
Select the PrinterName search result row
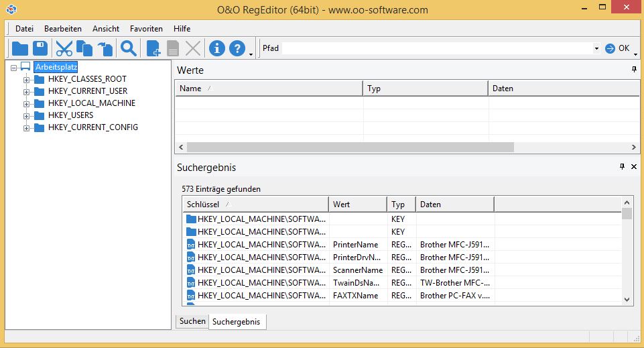[401, 245]
